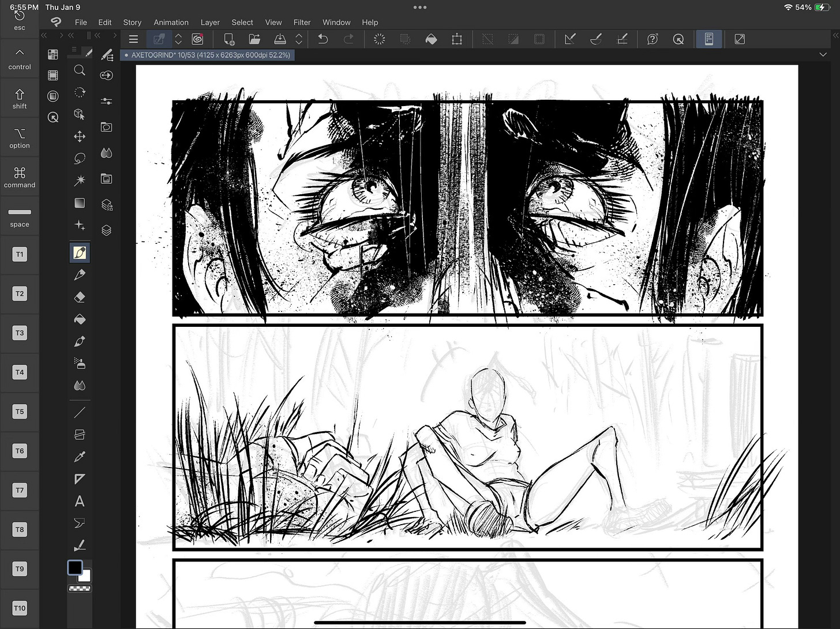The height and width of the screenshot is (629, 840).
Task: Select the Auto select magic wand tool
Action: 80,180
